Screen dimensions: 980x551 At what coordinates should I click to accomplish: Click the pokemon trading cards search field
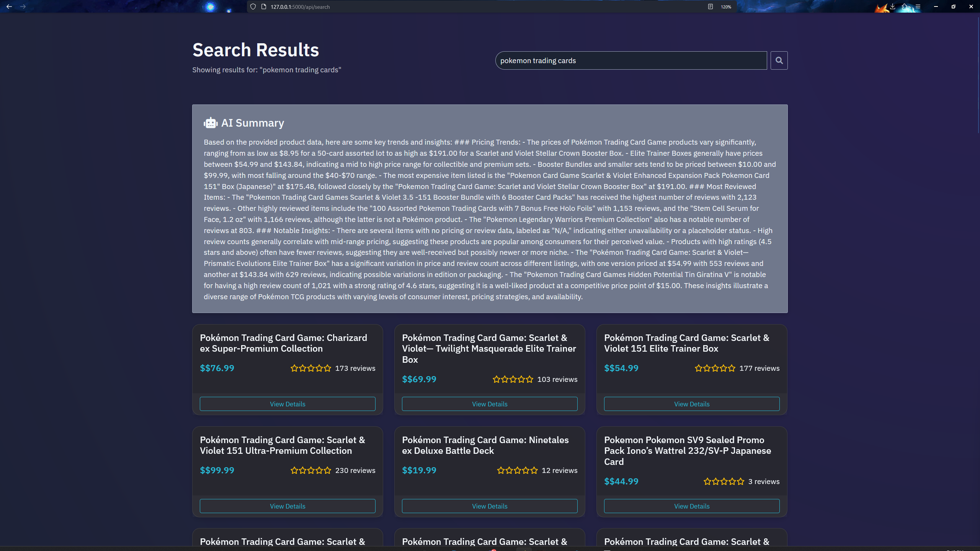click(631, 60)
